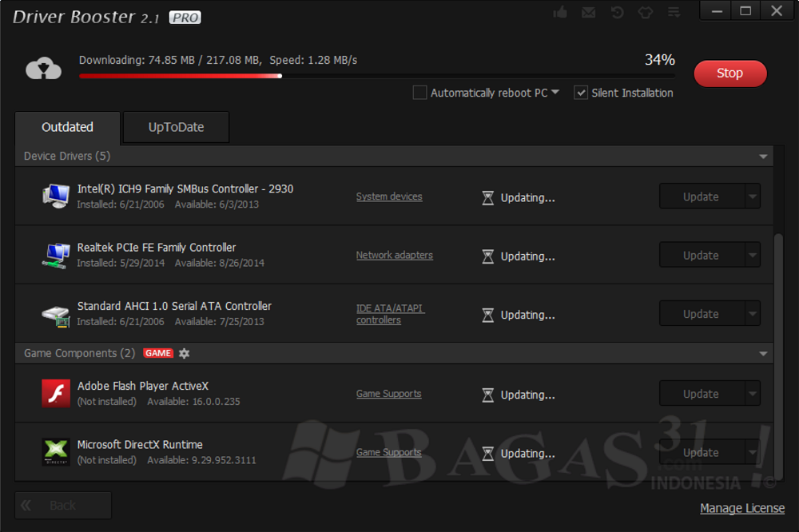This screenshot has height=532, width=799.
Task: Click hourglass icon in Adobe Flash row
Action: point(487,395)
